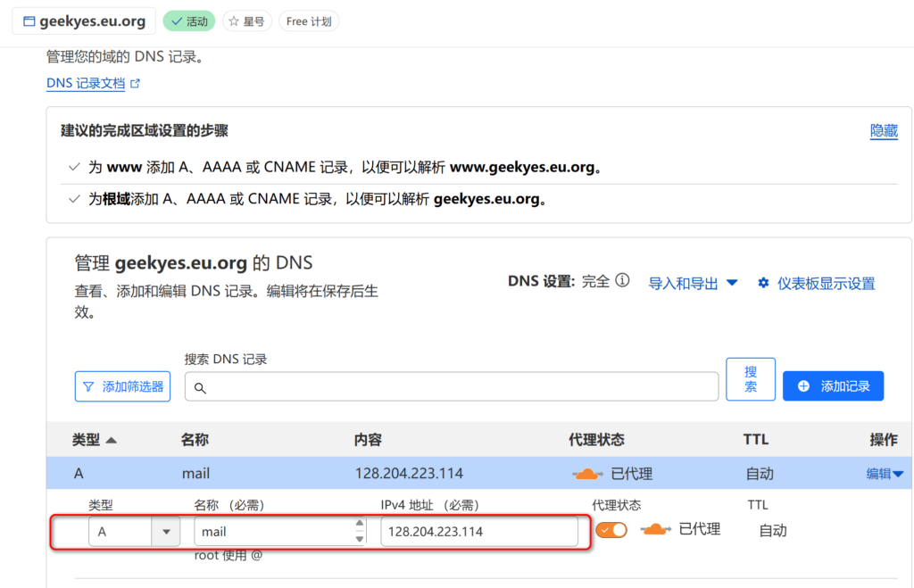The width and height of the screenshot is (914, 588).
Task: Click the 操作 column header
Action: 883,440
